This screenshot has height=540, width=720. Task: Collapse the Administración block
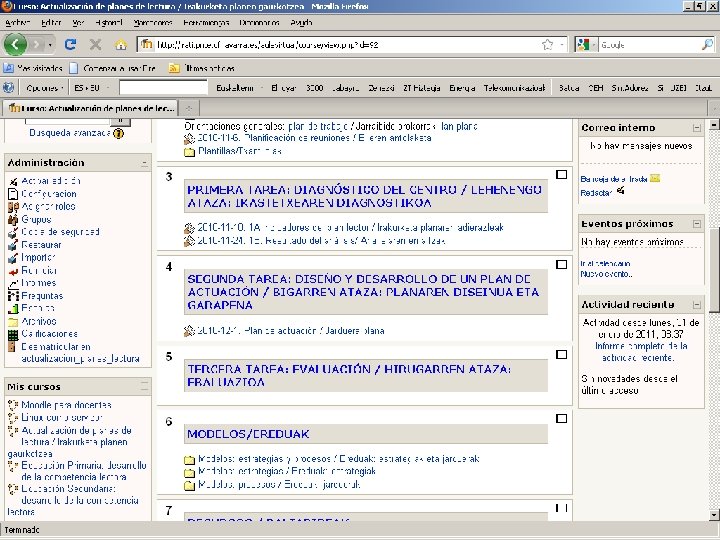[x=145, y=163]
